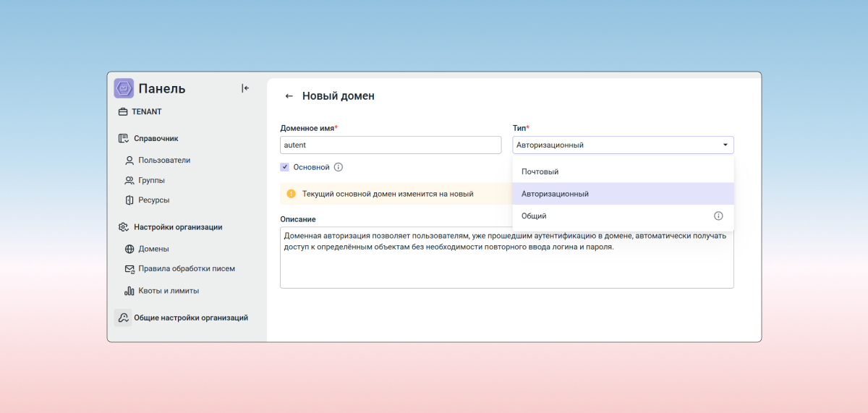Collapse the sidebar with the arrow icon

(x=245, y=88)
